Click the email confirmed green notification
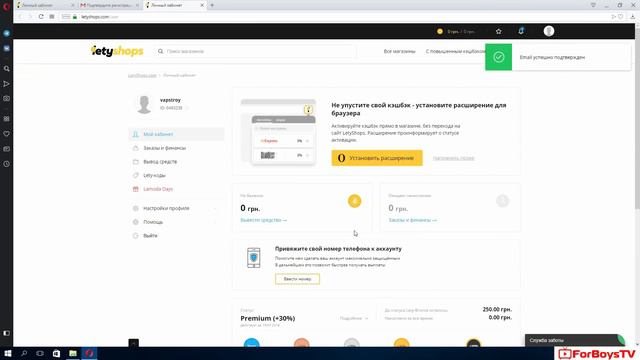The image size is (640, 360). coord(558,57)
